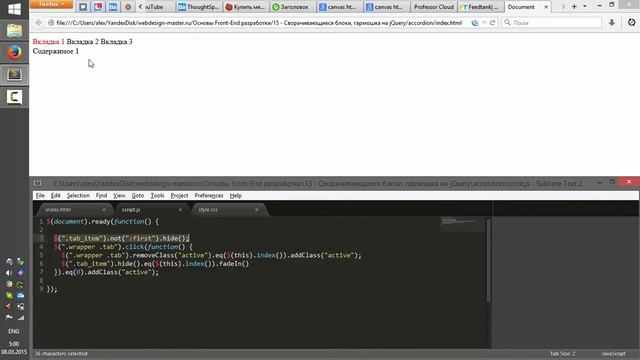Open the address bar history dropdown arrow
The image size is (640, 360).
click(484, 23)
